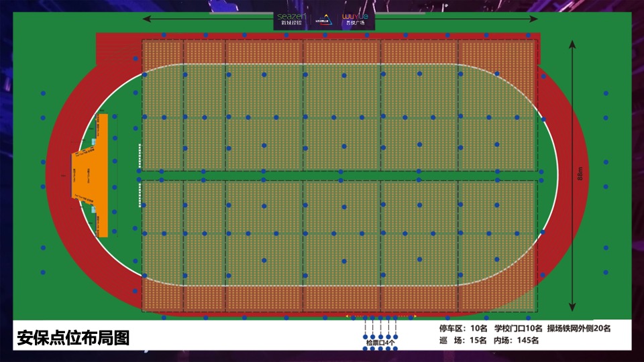Click the triangular logo between the brand names
This screenshot has width=644, height=362.
click(324, 19)
